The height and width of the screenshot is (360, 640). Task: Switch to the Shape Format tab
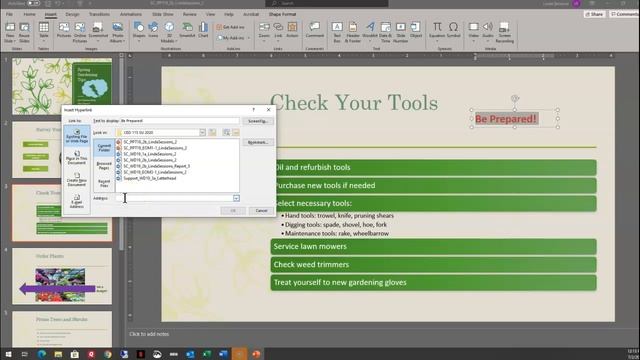[282, 14]
